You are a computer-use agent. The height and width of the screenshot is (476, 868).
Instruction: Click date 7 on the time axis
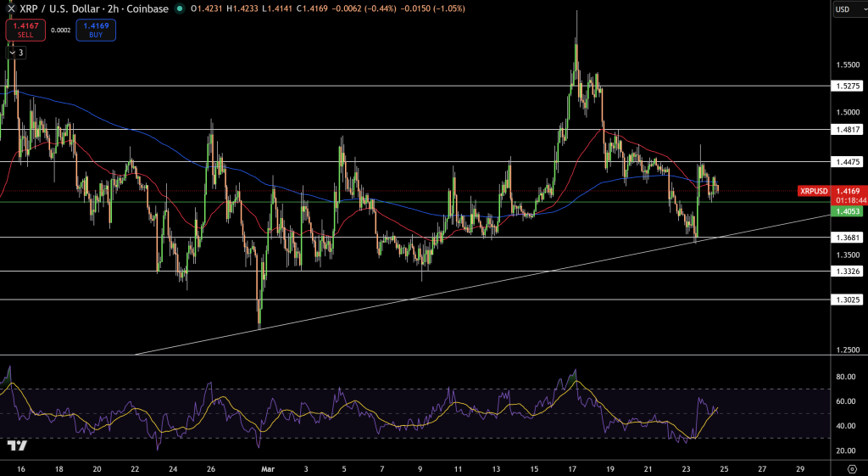point(382,468)
